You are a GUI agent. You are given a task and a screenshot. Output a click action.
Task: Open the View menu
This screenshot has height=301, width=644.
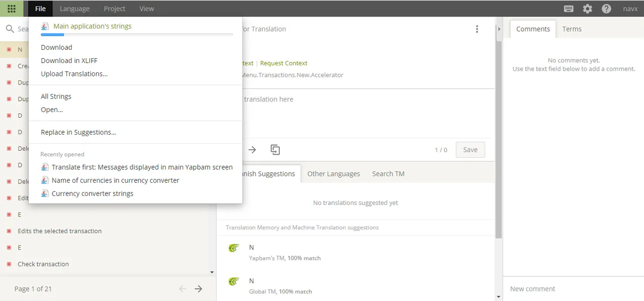coord(147,9)
